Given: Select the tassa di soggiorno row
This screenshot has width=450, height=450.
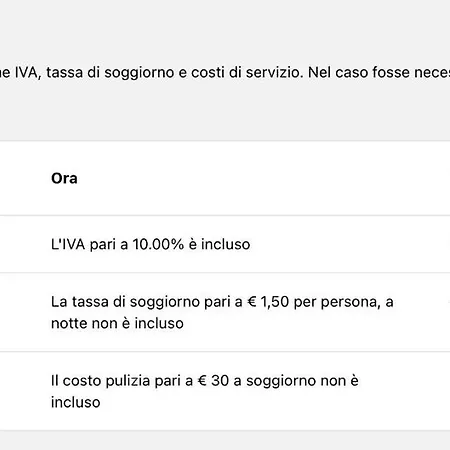Looking at the screenshot, I should coord(225,312).
